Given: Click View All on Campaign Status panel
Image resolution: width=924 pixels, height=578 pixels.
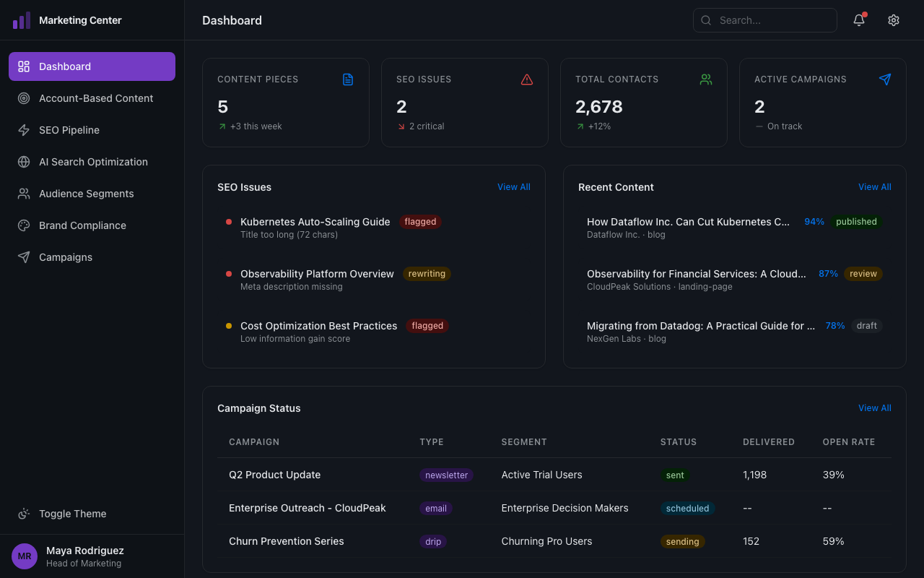Looking at the screenshot, I should click(874, 407).
